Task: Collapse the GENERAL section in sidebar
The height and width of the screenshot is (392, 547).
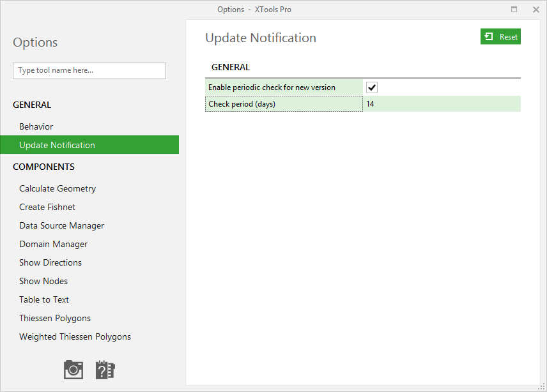Action: (31, 105)
